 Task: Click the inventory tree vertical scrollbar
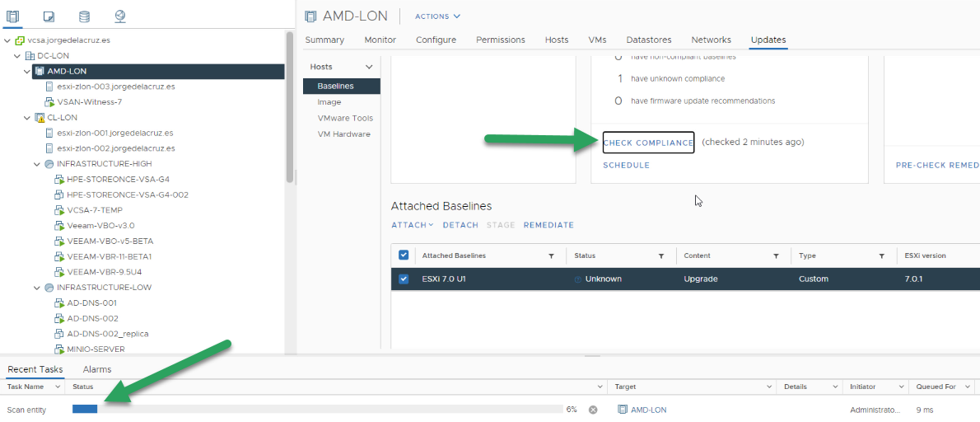289,106
